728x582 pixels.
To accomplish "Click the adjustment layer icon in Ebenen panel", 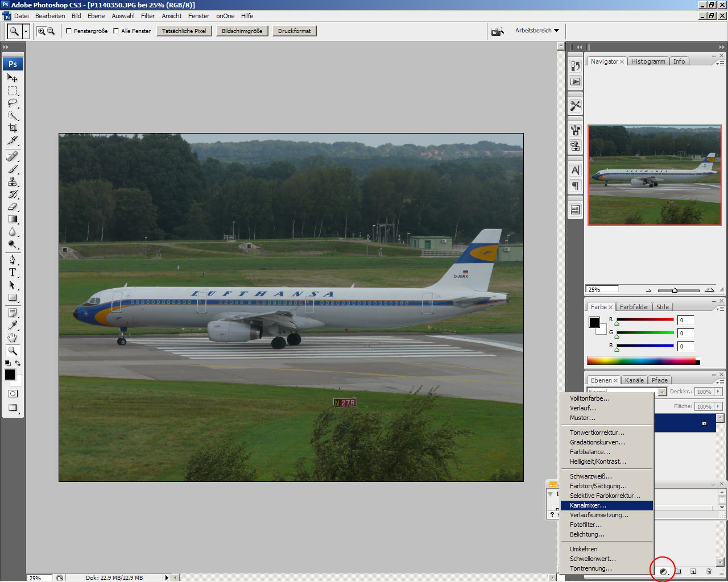I will coord(663,571).
